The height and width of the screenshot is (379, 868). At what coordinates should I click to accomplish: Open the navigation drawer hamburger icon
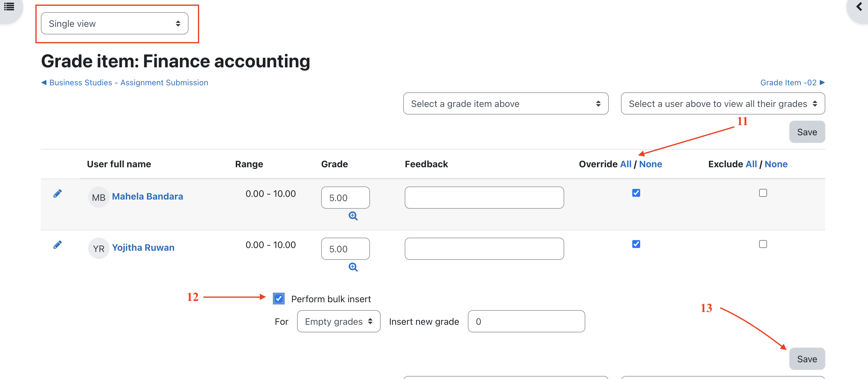[9, 6]
